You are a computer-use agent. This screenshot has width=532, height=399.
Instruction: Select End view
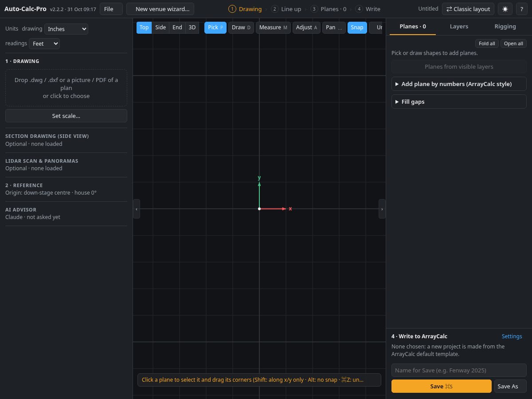pyautogui.click(x=177, y=27)
